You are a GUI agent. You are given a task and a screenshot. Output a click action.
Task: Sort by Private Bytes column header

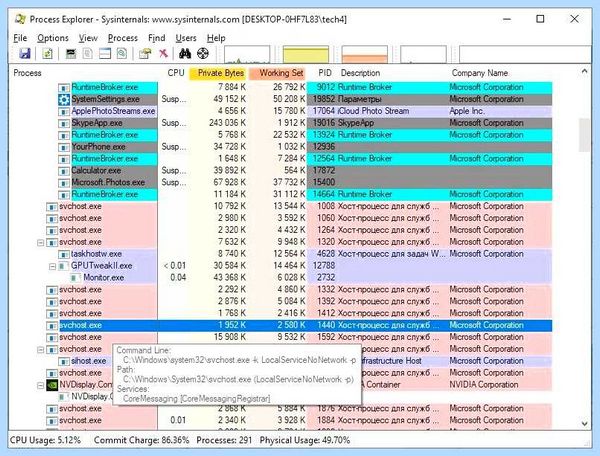(218, 73)
